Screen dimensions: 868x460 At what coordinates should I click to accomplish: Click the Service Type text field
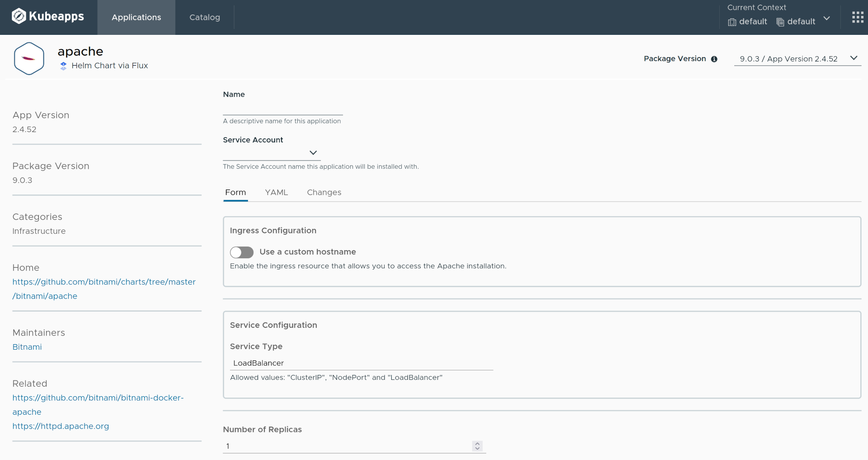(x=361, y=363)
